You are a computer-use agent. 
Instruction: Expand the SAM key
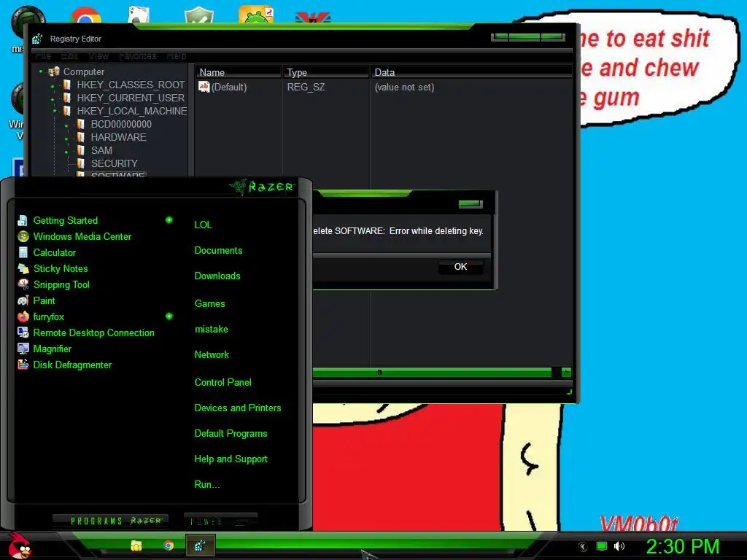tap(66, 152)
